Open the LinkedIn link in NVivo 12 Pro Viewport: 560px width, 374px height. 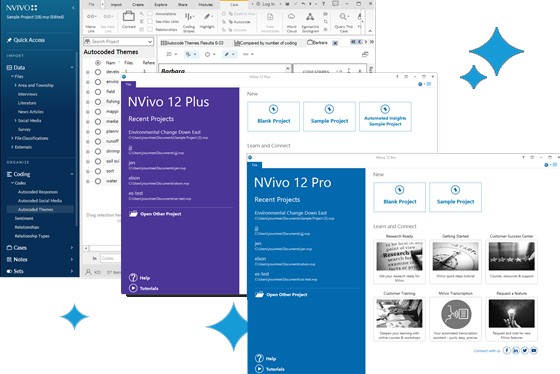(515, 350)
